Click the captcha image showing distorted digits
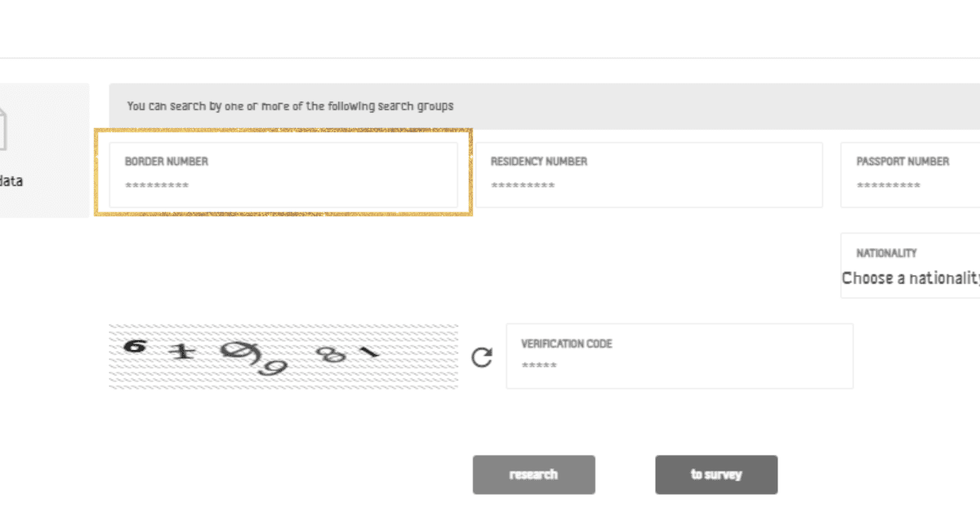The image size is (980, 514). (282, 356)
